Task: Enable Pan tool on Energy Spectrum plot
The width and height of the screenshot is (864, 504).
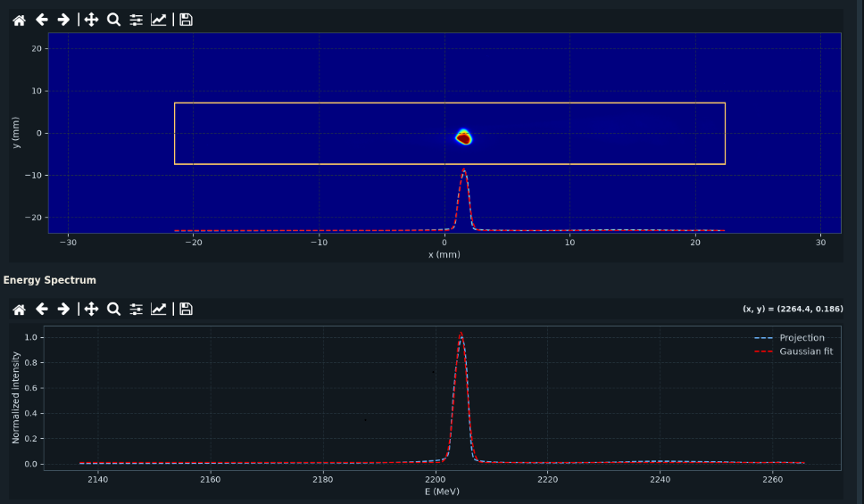Action: (x=91, y=309)
